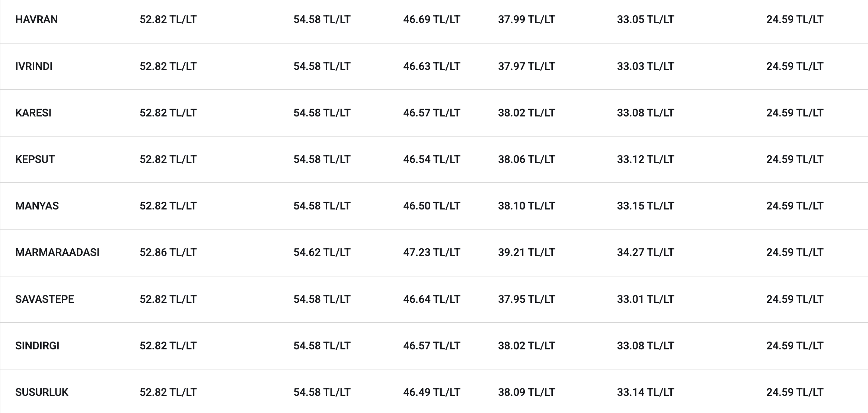
Task: Click the 33.15 TL/LT price in the MANYAS row
Action: tap(645, 206)
